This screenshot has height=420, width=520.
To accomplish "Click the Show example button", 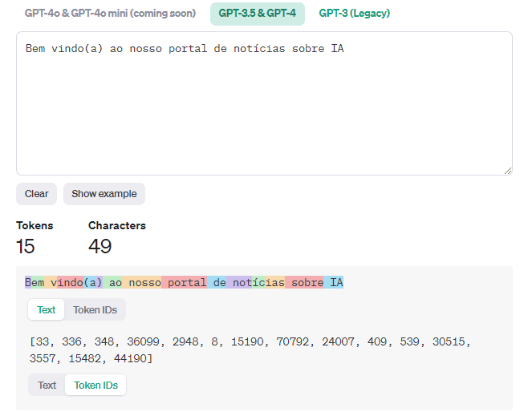I will tap(104, 194).
